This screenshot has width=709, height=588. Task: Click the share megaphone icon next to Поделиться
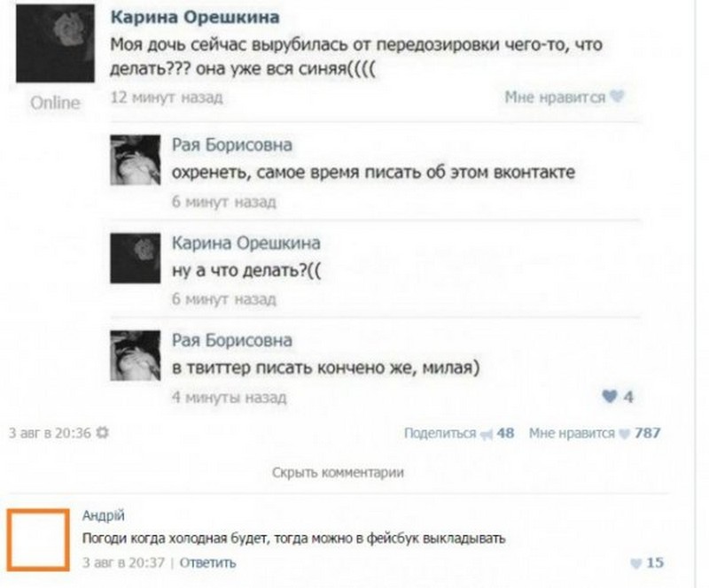pos(486,434)
